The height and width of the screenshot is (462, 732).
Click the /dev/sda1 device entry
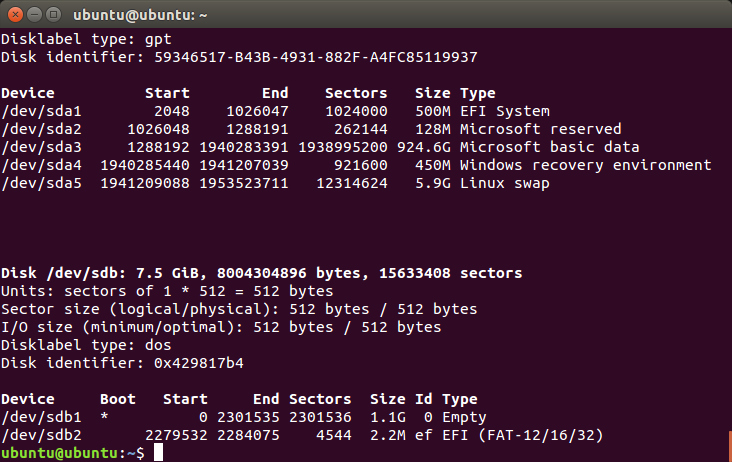tap(41, 111)
